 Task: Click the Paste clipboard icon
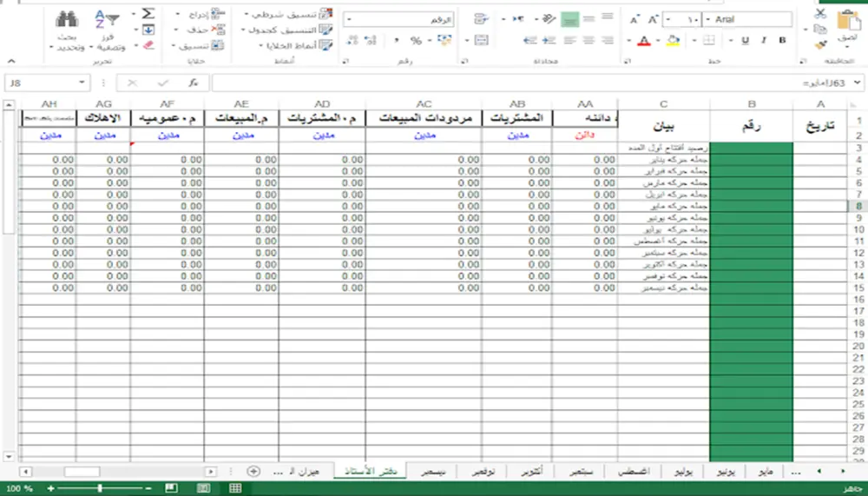click(847, 21)
